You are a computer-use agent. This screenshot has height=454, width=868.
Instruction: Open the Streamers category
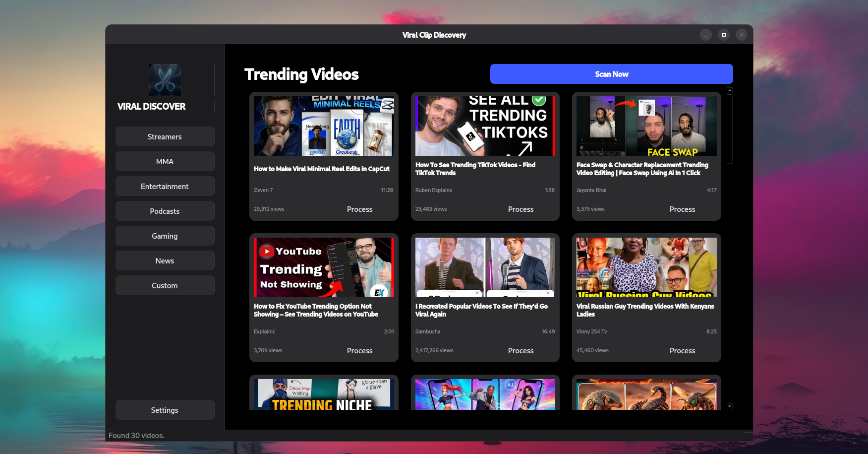click(x=165, y=136)
